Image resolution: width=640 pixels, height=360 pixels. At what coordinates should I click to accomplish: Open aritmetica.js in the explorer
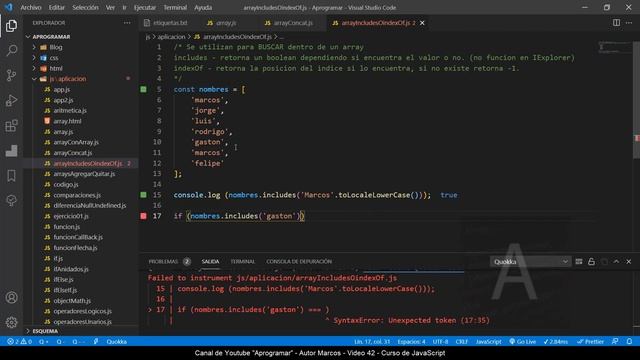[70, 111]
